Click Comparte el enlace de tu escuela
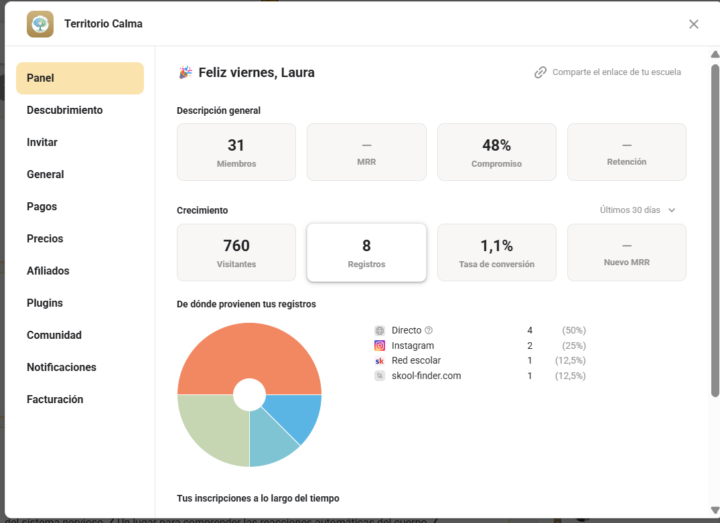720x523 pixels. [x=616, y=72]
